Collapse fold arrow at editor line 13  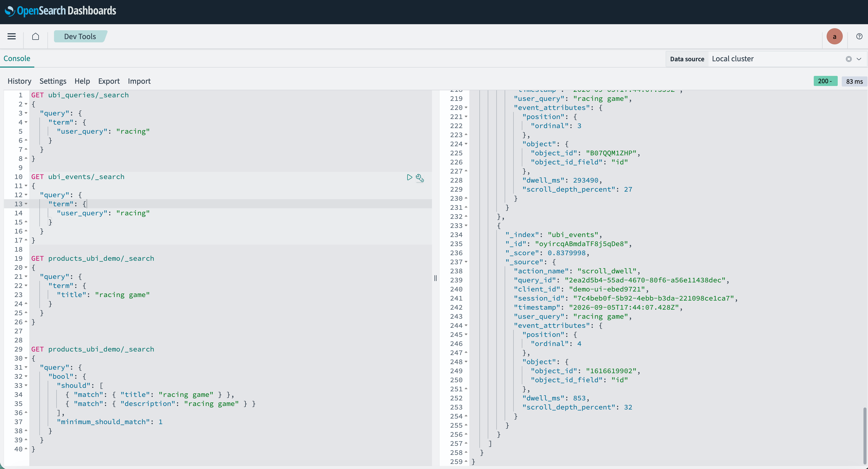pos(26,204)
